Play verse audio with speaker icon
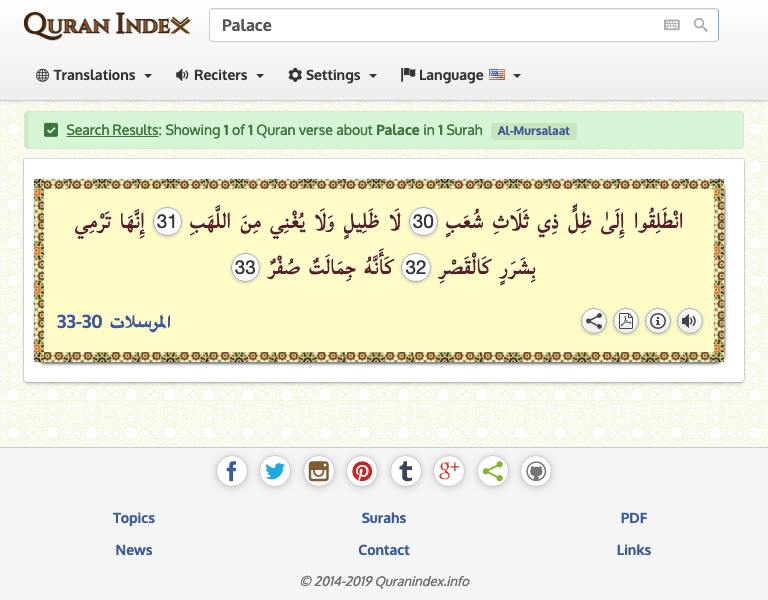Viewport: 768px width, 600px height. 689,321
